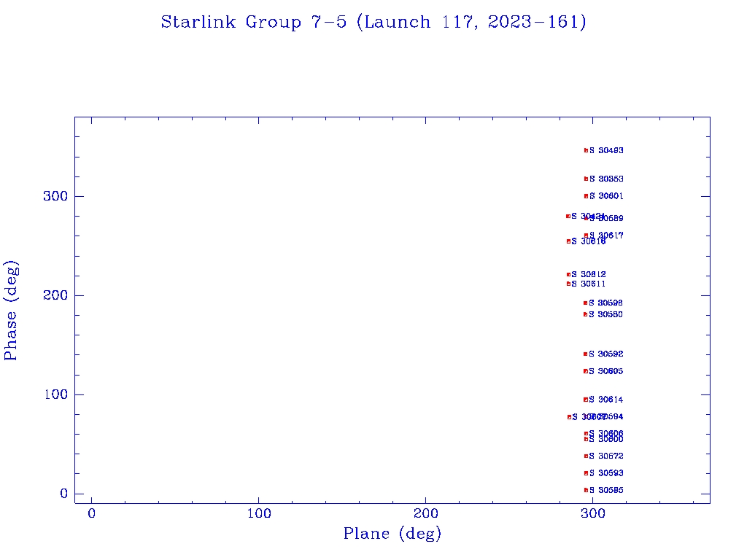Click the Plane axis tick label '200'
The height and width of the screenshot is (560, 747).
(x=426, y=513)
